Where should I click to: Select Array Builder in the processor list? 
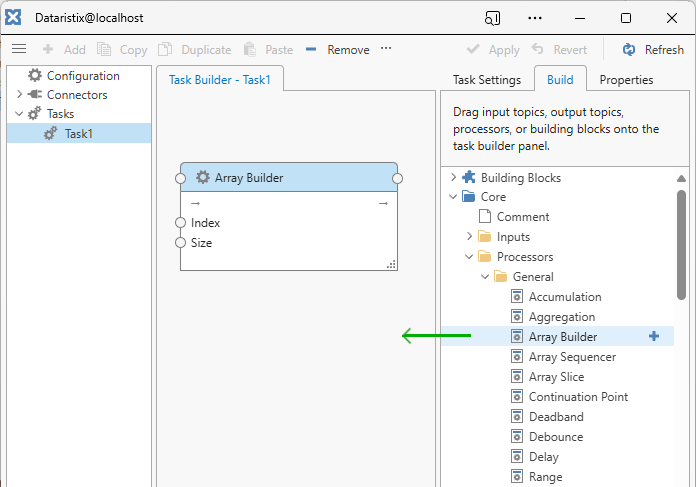[563, 337]
